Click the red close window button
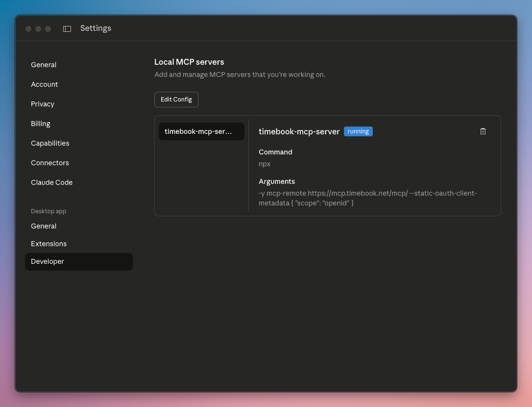This screenshot has height=407, width=532. point(28,29)
